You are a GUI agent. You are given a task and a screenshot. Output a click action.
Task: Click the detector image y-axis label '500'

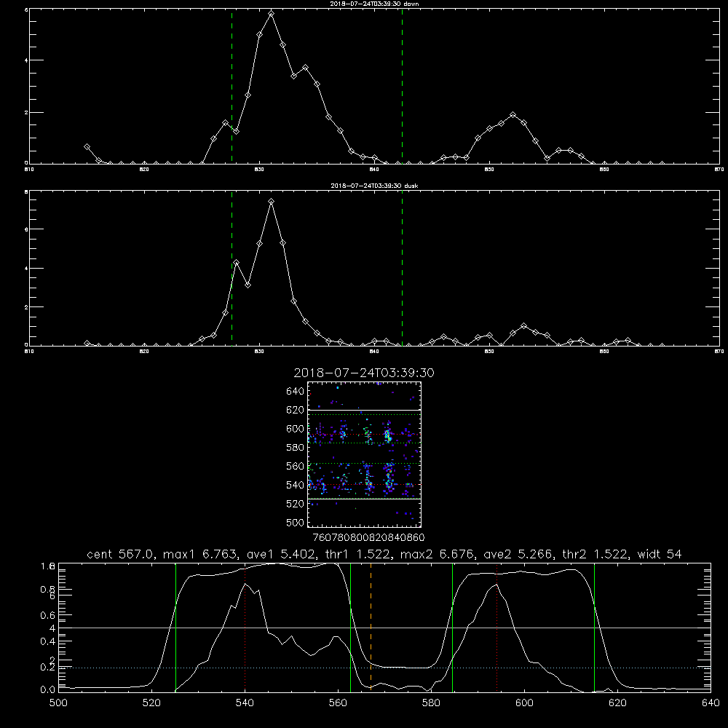click(296, 522)
